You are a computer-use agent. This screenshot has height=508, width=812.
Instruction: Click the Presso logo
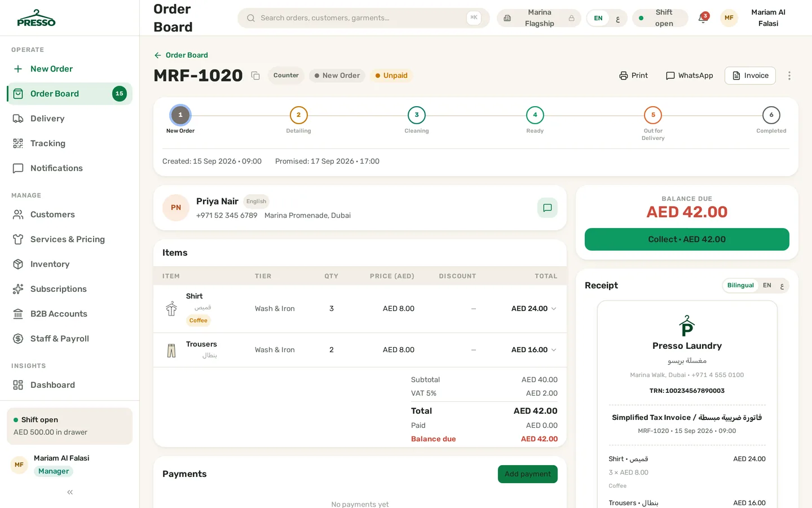pyautogui.click(x=36, y=18)
